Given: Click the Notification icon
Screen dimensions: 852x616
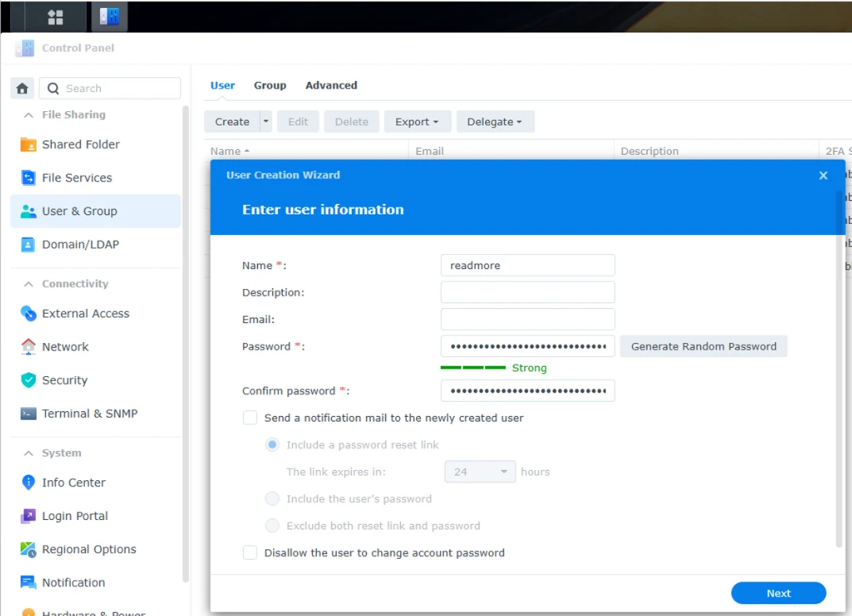Looking at the screenshot, I should tap(29, 583).
